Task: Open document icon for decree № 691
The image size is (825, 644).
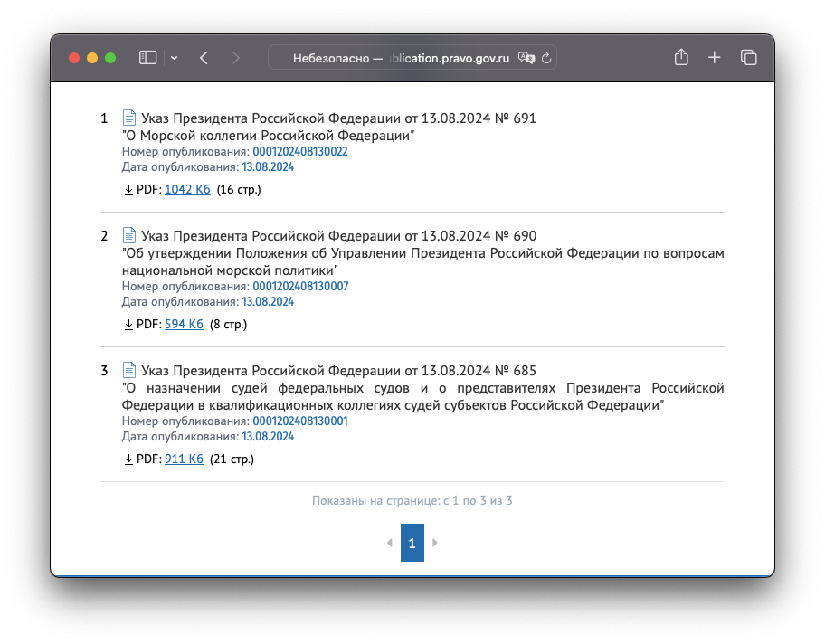Action: (x=129, y=118)
